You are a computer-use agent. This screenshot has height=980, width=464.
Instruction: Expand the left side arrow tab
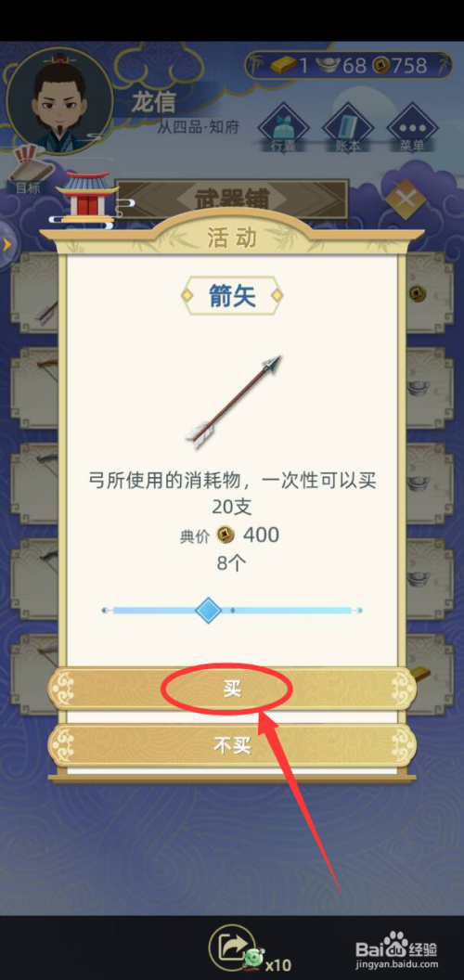(6, 244)
